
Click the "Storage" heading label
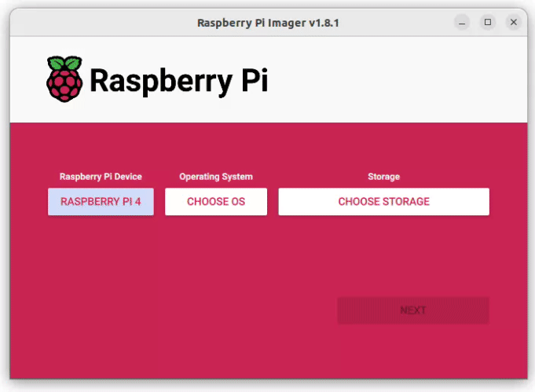pos(383,177)
